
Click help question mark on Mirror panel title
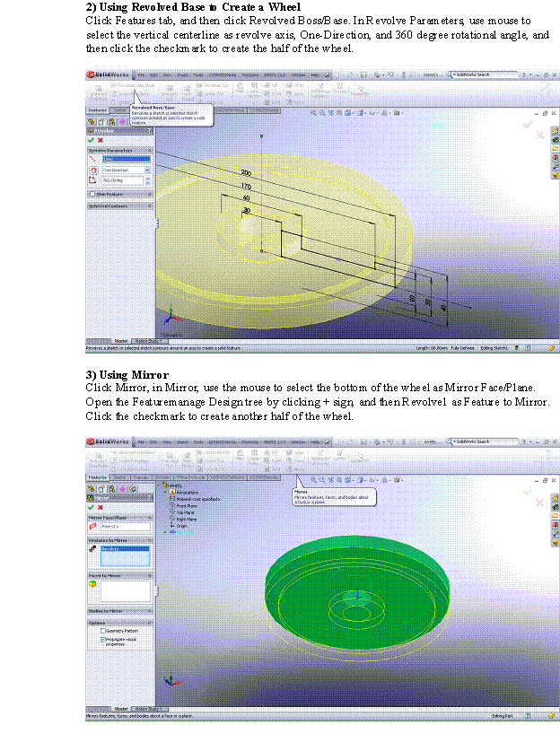pyautogui.click(x=150, y=498)
